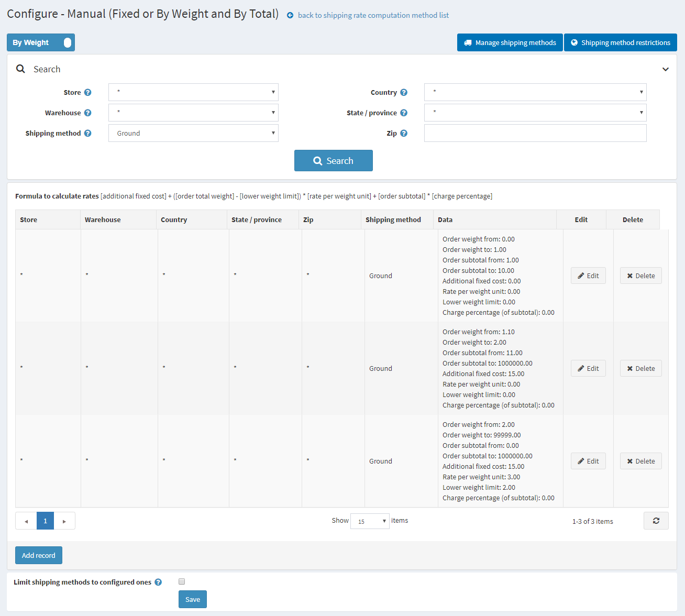Open the items per page dropdown

click(x=370, y=521)
